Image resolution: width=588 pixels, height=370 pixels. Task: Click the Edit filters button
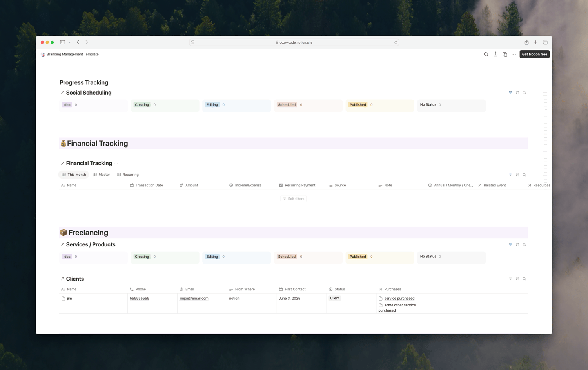[x=294, y=199]
